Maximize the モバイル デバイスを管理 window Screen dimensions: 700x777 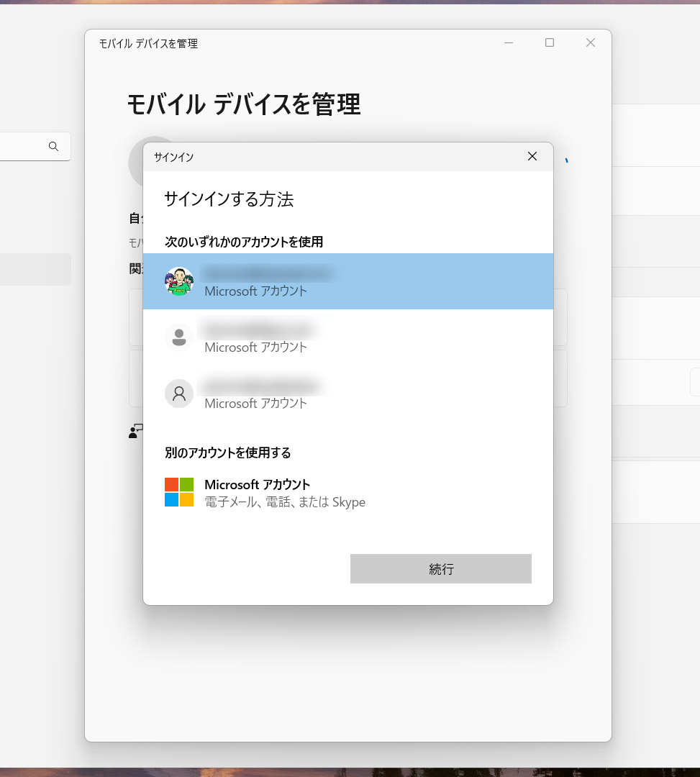point(550,43)
